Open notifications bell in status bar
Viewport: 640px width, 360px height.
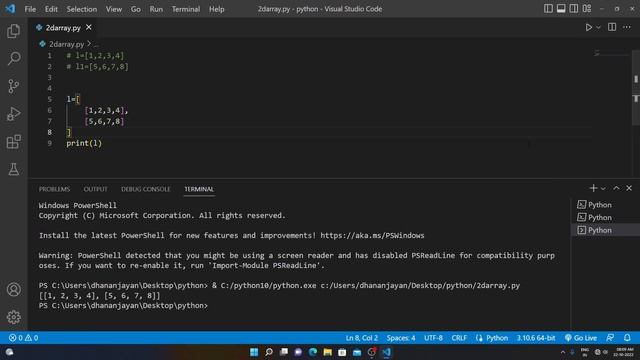click(627, 338)
